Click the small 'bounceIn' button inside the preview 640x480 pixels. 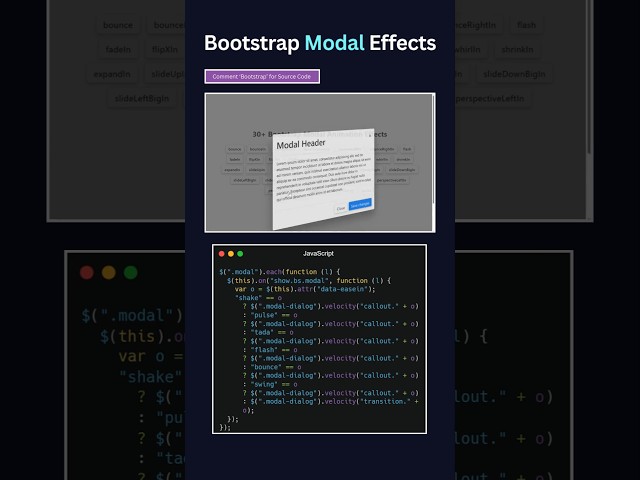pyautogui.click(x=258, y=149)
